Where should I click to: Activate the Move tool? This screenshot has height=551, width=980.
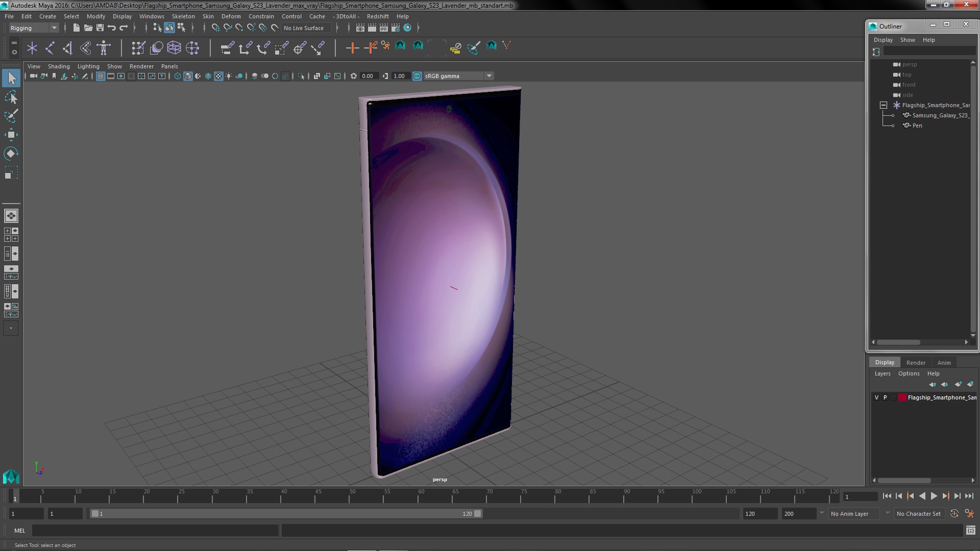11,135
